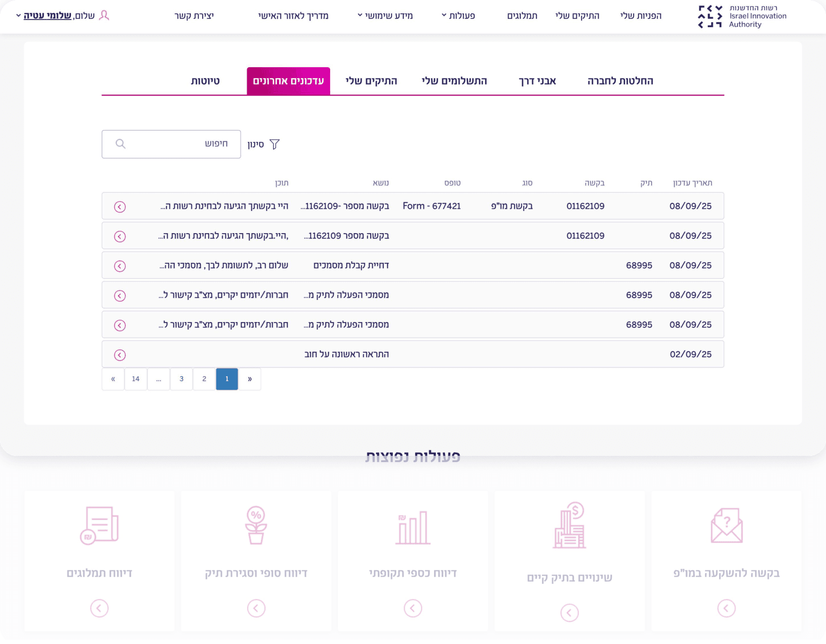
Task: Open הפניות שלי in top navigation
Action: pos(641,16)
